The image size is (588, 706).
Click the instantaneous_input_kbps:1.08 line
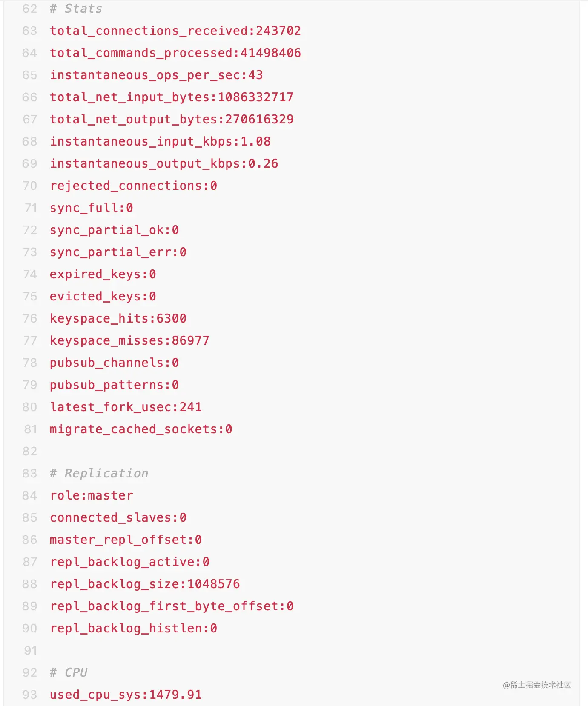pyautogui.click(x=160, y=142)
